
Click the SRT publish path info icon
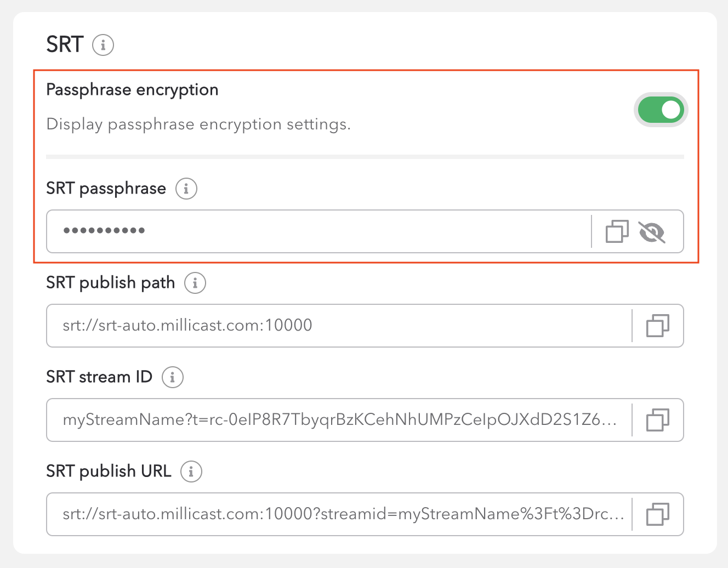pos(195,283)
